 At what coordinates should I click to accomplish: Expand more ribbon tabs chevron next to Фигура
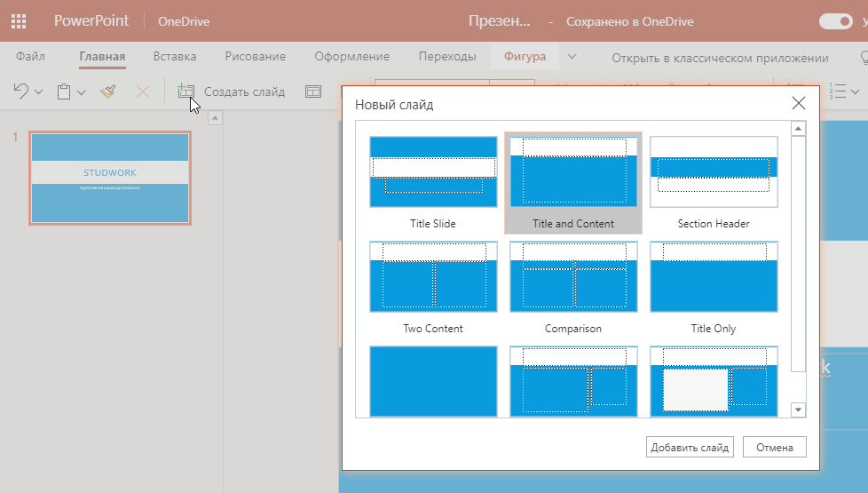[572, 57]
